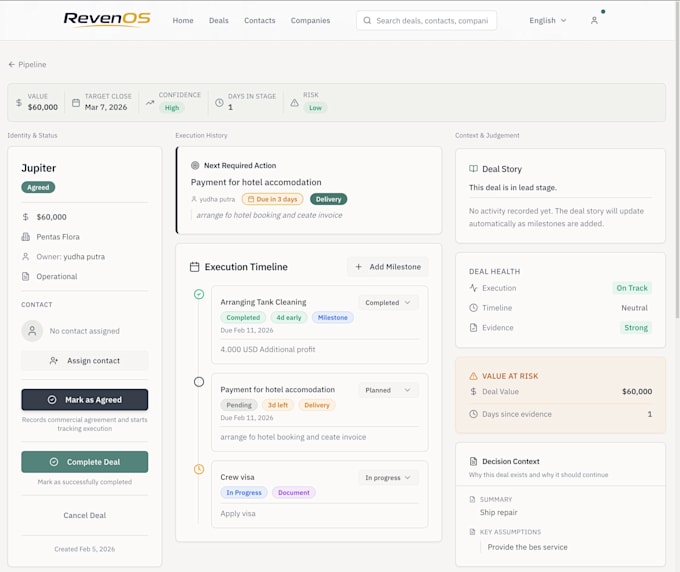Click the Due in 3 days badge
The image size is (680, 572).
pyautogui.click(x=272, y=199)
